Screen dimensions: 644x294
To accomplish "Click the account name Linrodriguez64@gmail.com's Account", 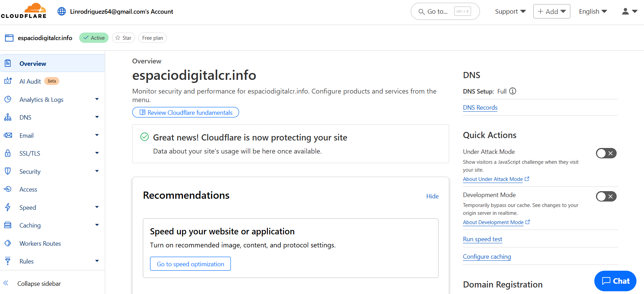I will click(121, 11).
